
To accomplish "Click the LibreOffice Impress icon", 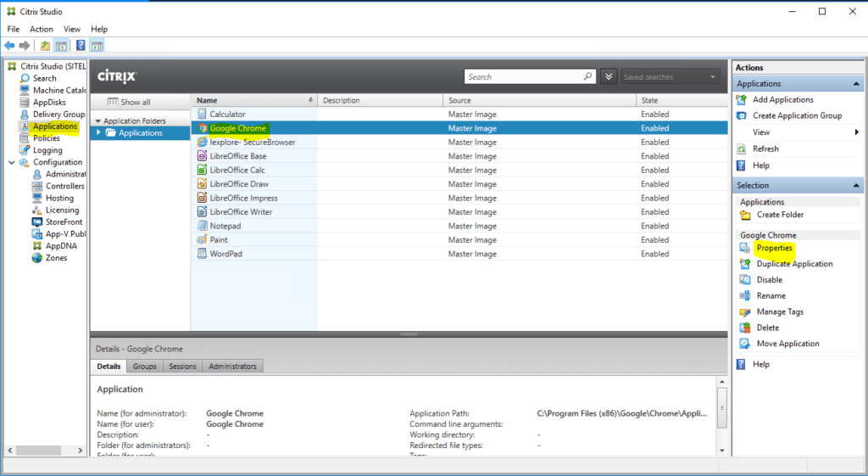I will (202, 198).
